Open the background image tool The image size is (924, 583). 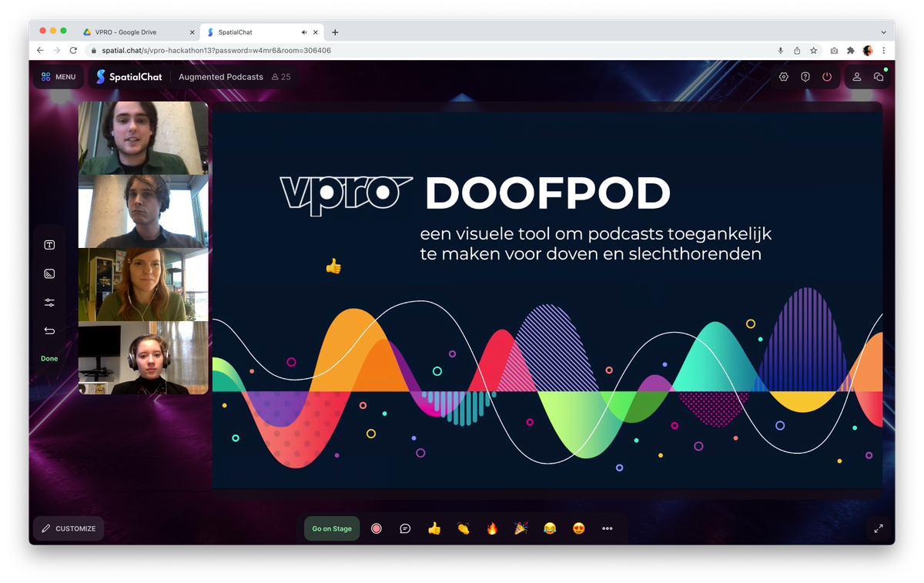49,274
